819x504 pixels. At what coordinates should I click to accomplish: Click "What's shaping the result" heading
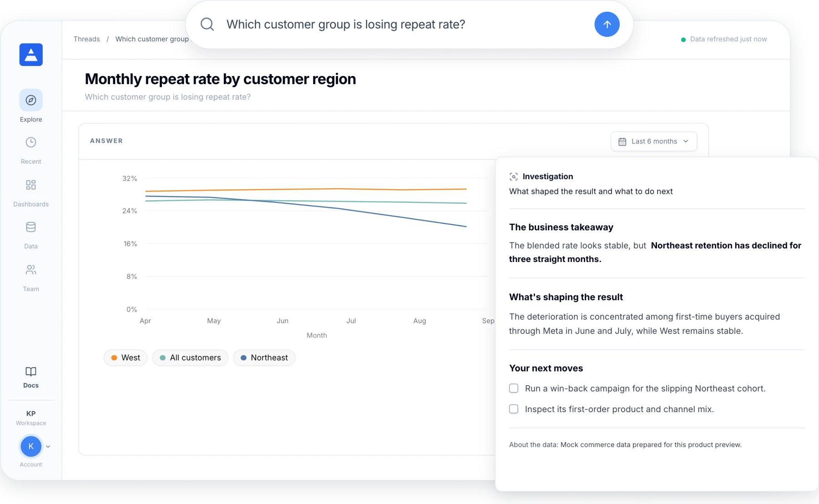tap(566, 297)
